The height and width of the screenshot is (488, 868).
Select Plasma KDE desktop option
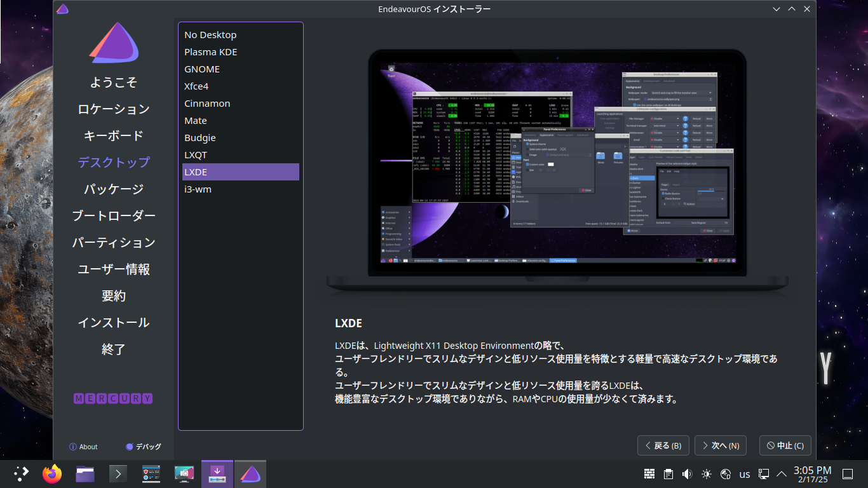point(211,52)
